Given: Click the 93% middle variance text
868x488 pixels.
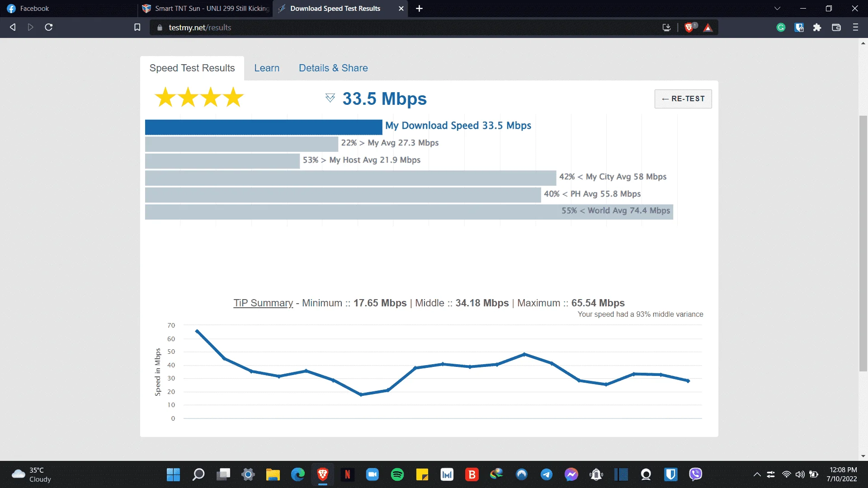Looking at the screenshot, I should click(640, 314).
